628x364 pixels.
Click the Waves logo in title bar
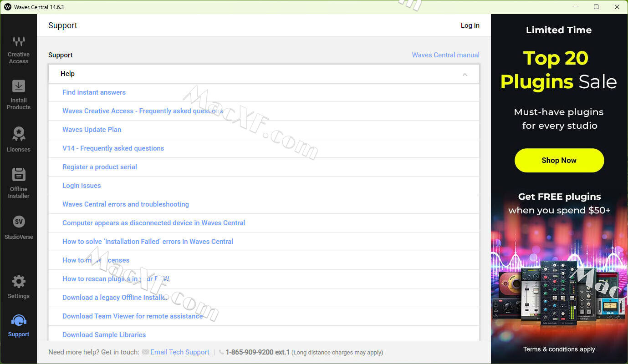(7, 7)
